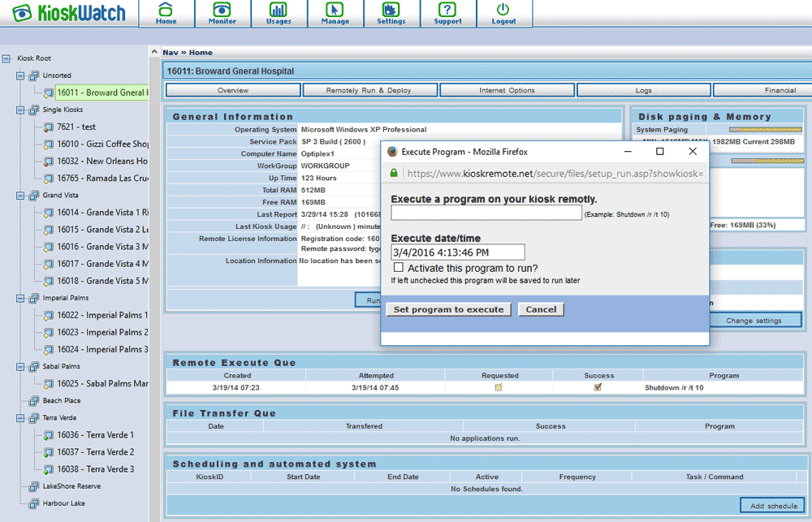Screen dimensions: 812x522
Task: Select kiosk 16032 - New Orleans
Action: point(102,161)
